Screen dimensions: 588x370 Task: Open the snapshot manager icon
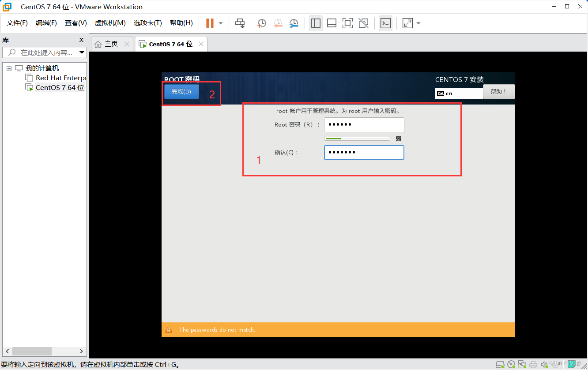(x=294, y=23)
